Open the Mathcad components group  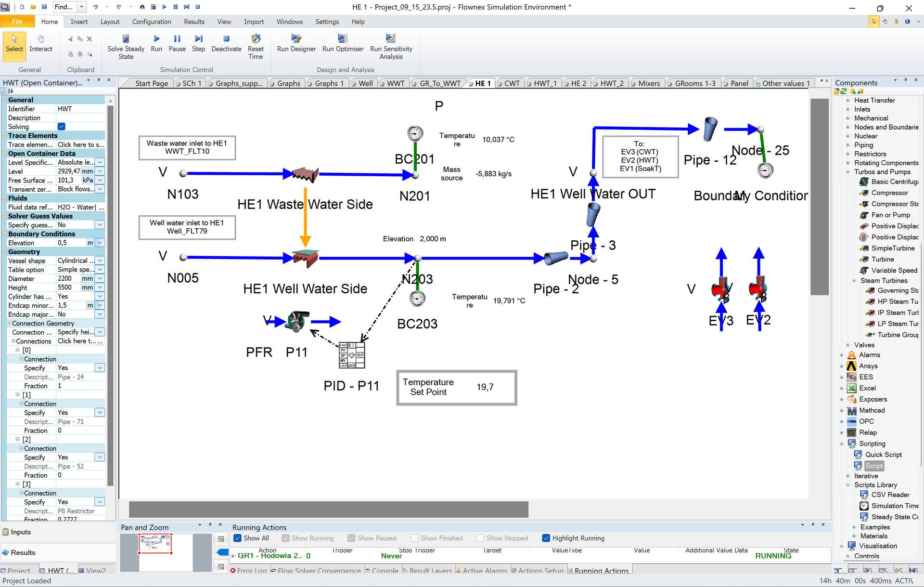[x=872, y=410]
